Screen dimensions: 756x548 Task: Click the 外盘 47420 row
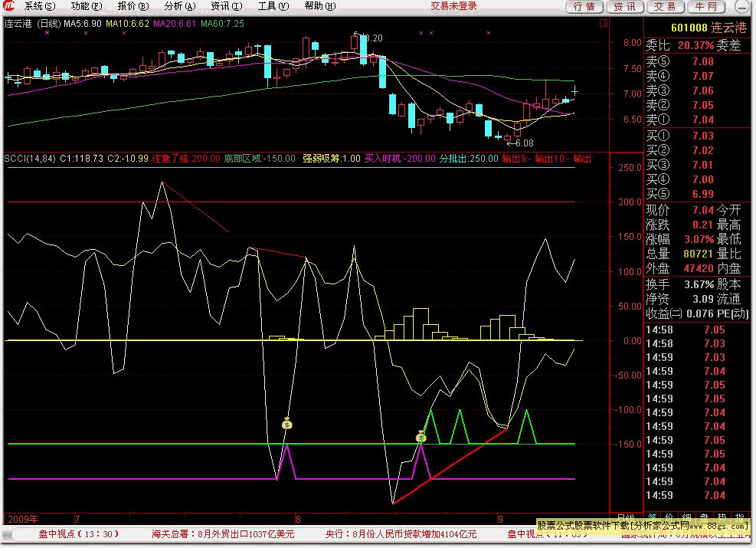679,268
